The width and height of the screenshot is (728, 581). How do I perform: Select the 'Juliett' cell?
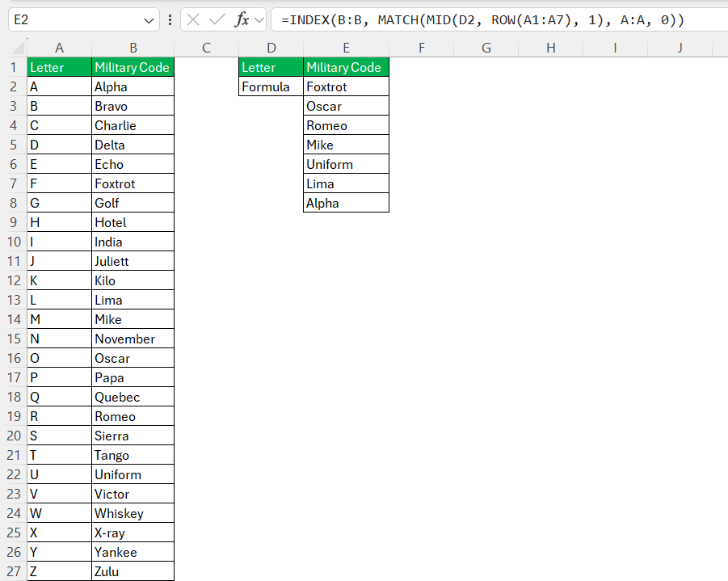(x=133, y=262)
